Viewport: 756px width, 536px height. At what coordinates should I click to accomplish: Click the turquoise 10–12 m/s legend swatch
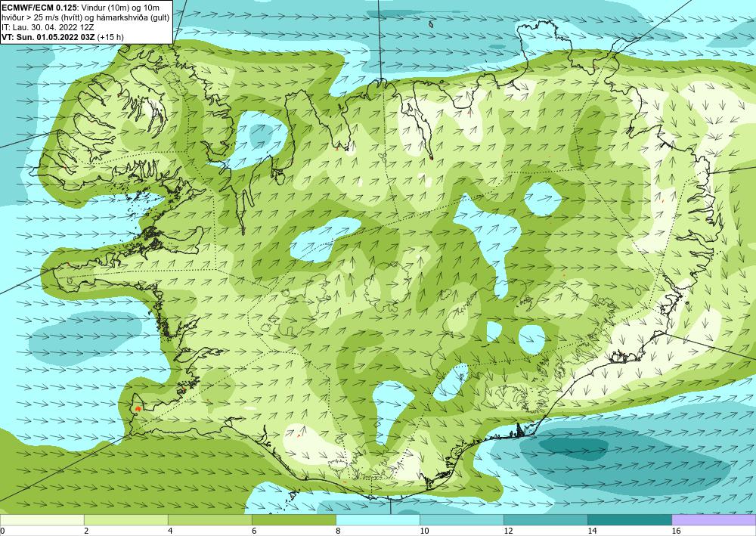tap(462, 519)
